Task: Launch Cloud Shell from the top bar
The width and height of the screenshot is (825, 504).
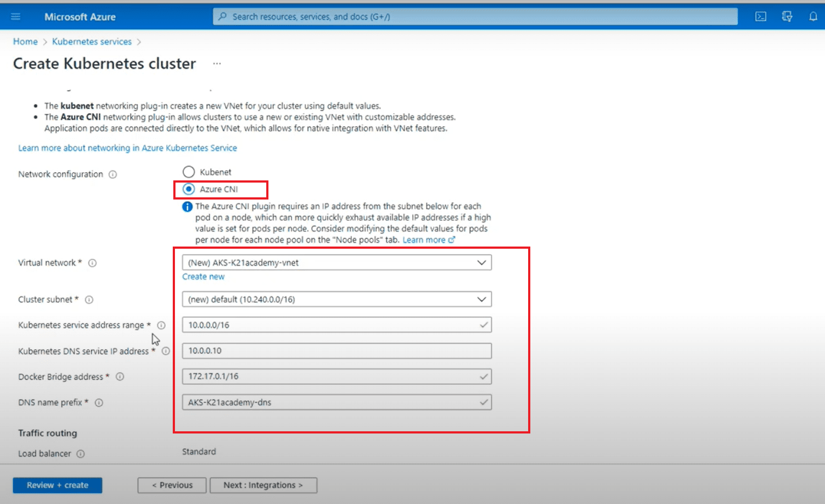Action: click(x=760, y=16)
